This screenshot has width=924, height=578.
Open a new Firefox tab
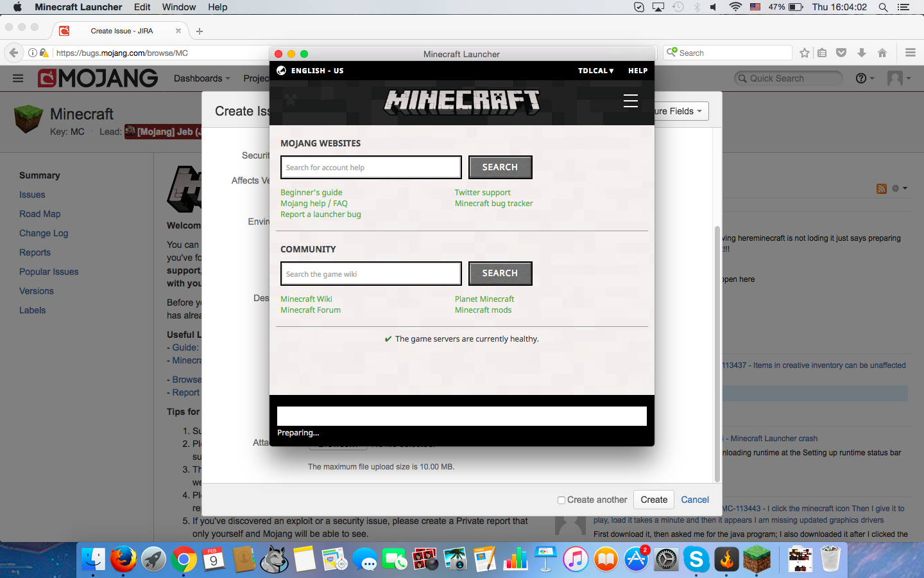tap(200, 31)
